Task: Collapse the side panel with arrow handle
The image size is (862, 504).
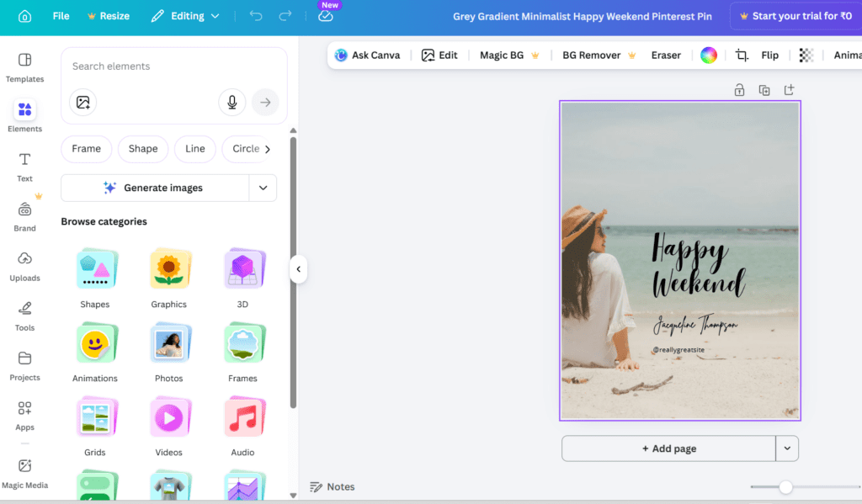Action: click(x=298, y=269)
